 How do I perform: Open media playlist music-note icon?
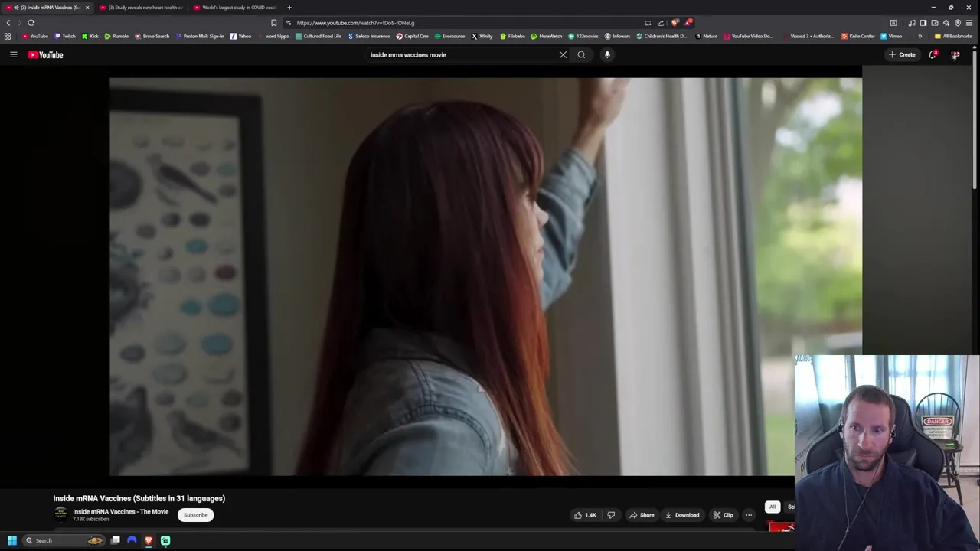click(912, 23)
